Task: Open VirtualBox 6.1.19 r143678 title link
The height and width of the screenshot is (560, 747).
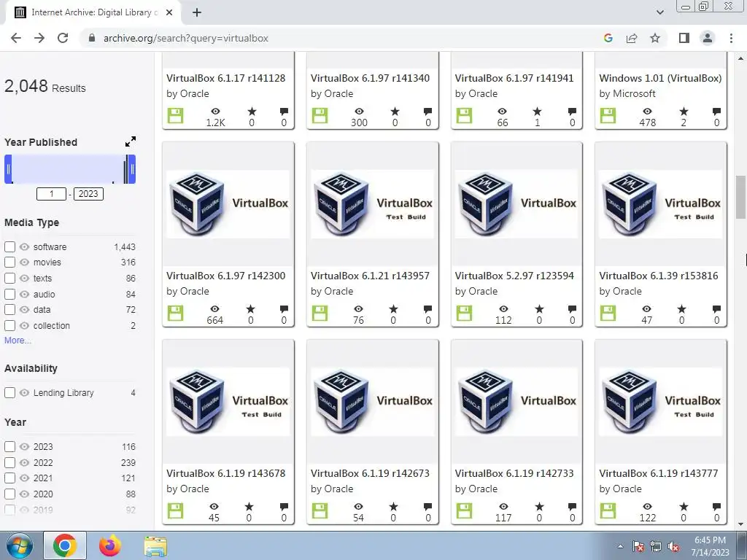Action: (226, 473)
